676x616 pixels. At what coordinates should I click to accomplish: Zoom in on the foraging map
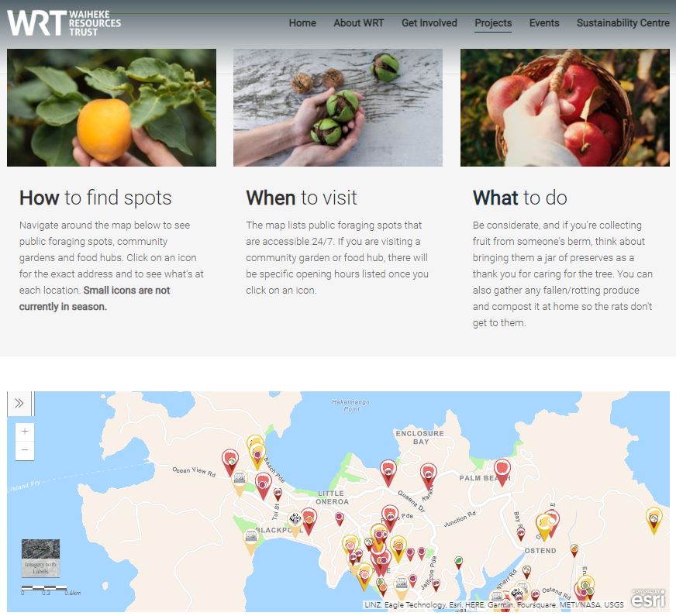[25, 431]
